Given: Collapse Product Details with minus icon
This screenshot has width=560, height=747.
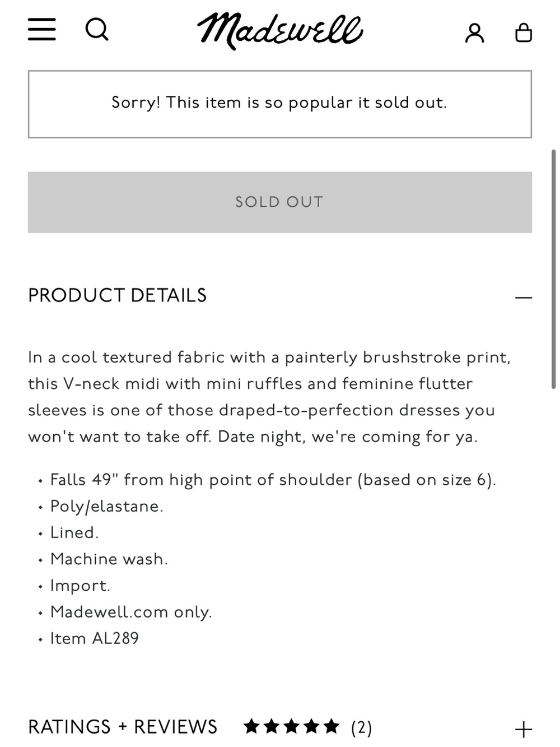Looking at the screenshot, I should point(524,297).
